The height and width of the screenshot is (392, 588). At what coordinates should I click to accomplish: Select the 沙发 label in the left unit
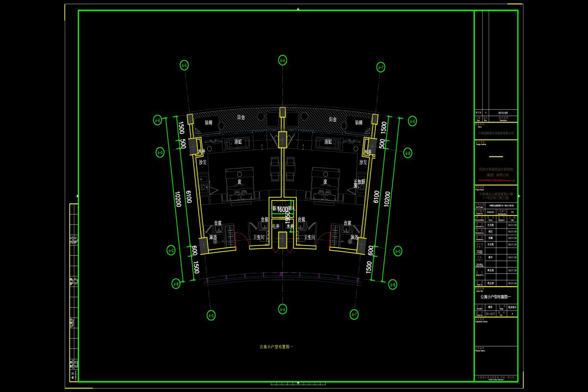click(202, 162)
